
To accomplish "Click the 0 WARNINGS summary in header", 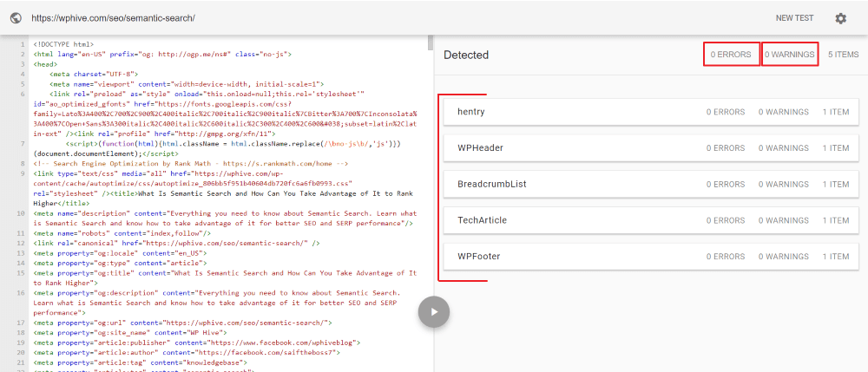I will click(x=789, y=54).
